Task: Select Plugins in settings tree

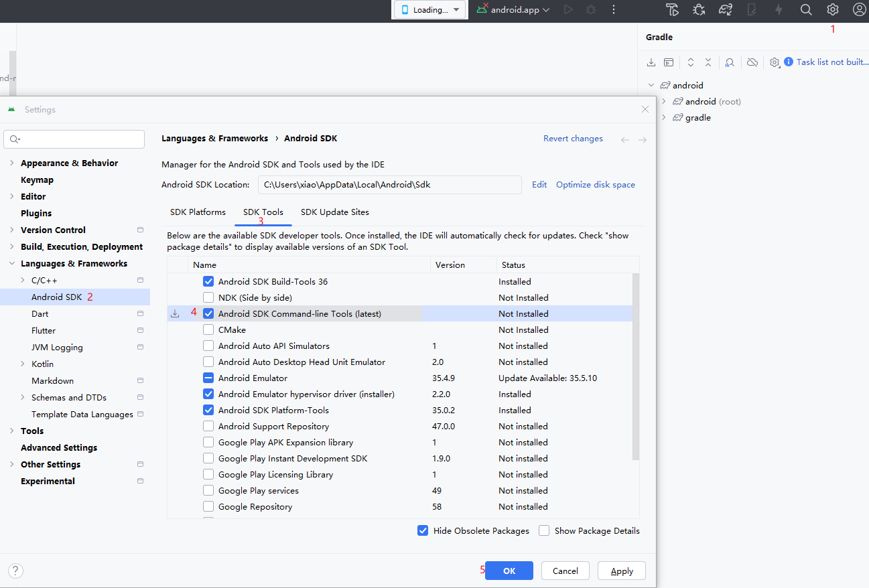Action: pos(36,213)
